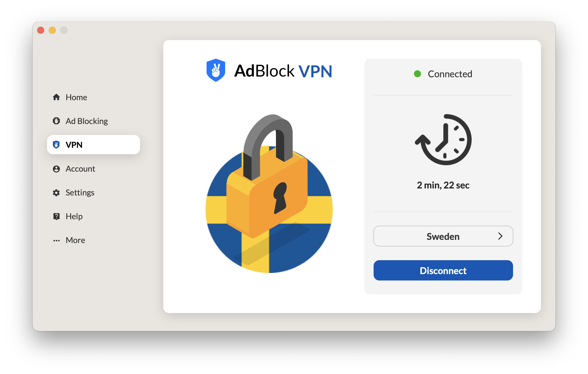Open the Account page
Viewport: 588px width, 374px height.
tap(80, 169)
